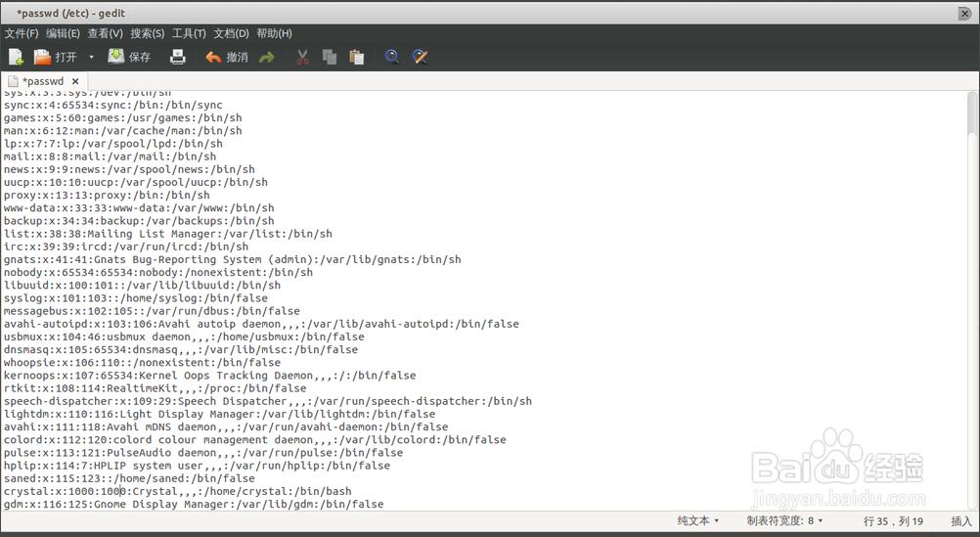980x537 pixels.
Task: Click the gnats:x:41:41 line
Action: [233, 259]
